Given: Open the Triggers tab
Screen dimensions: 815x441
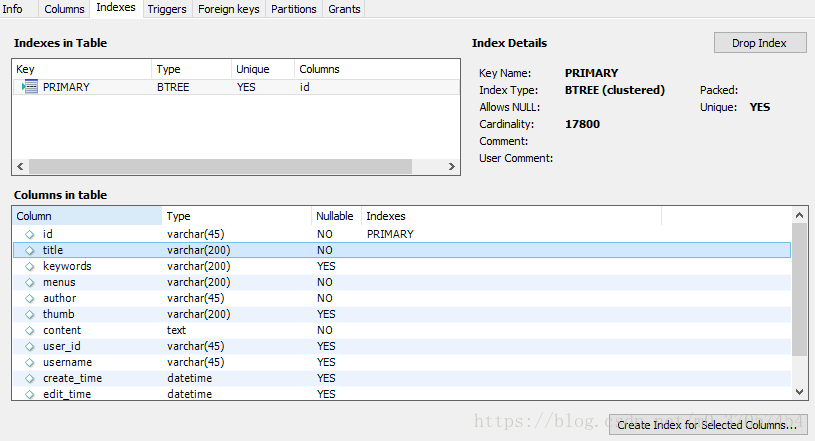Looking at the screenshot, I should point(167,9).
